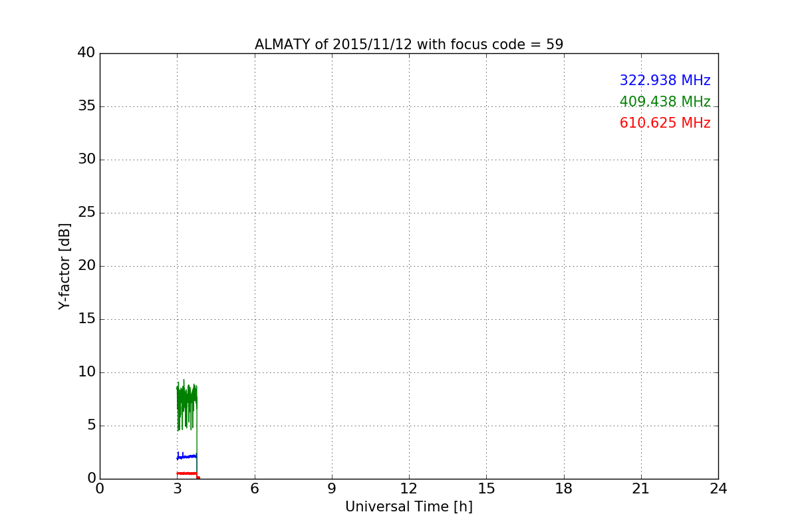Image resolution: width=798 pixels, height=532 pixels.
Task: Click the x-axis tick label 9
Action: coord(332,489)
